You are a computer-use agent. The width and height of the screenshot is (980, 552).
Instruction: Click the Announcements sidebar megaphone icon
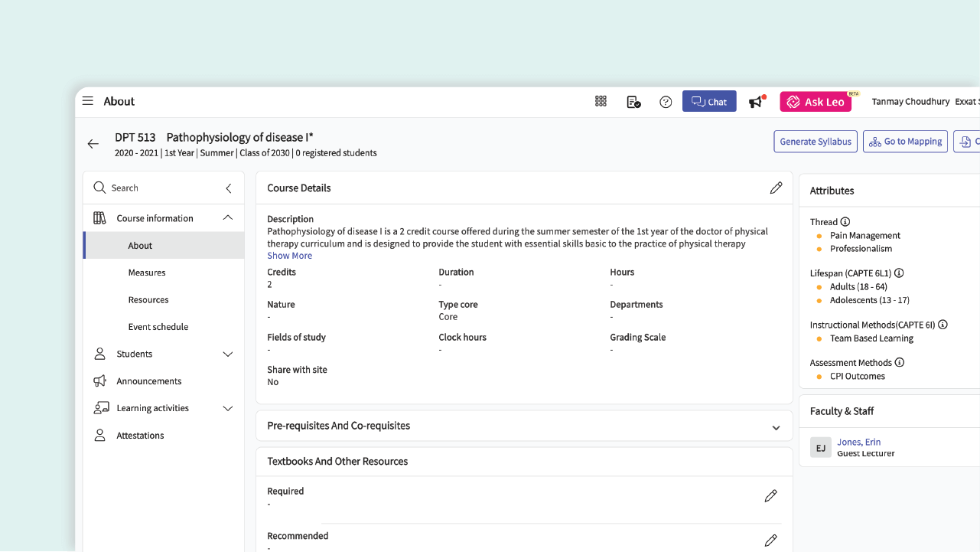(99, 381)
